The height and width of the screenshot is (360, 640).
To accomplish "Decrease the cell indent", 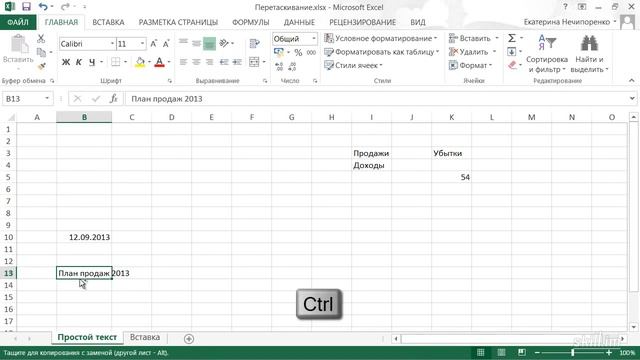I will (224, 62).
